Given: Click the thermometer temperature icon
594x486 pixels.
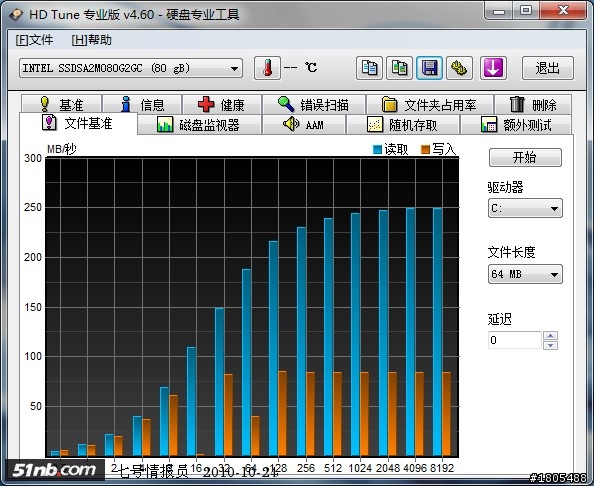Looking at the screenshot, I should tap(267, 68).
